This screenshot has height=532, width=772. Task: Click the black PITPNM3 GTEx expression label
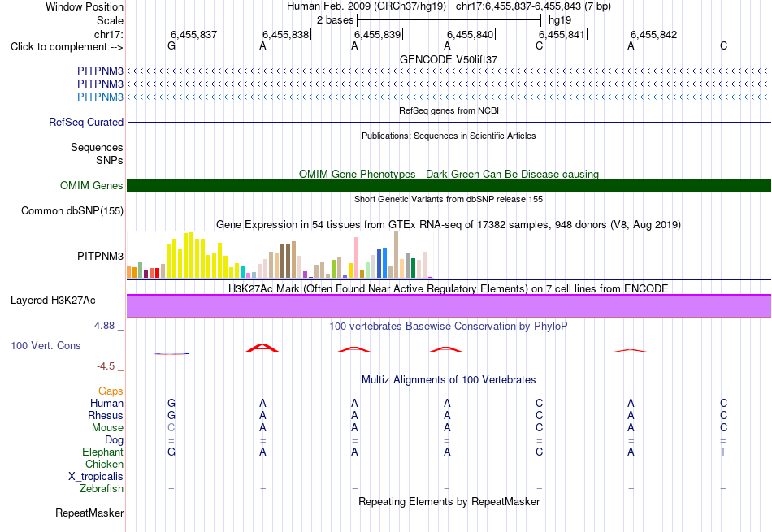101,256
